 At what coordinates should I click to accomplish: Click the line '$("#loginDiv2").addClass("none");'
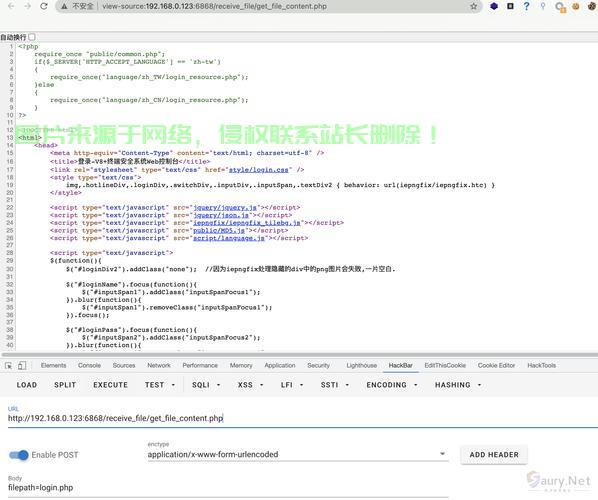[131, 269]
